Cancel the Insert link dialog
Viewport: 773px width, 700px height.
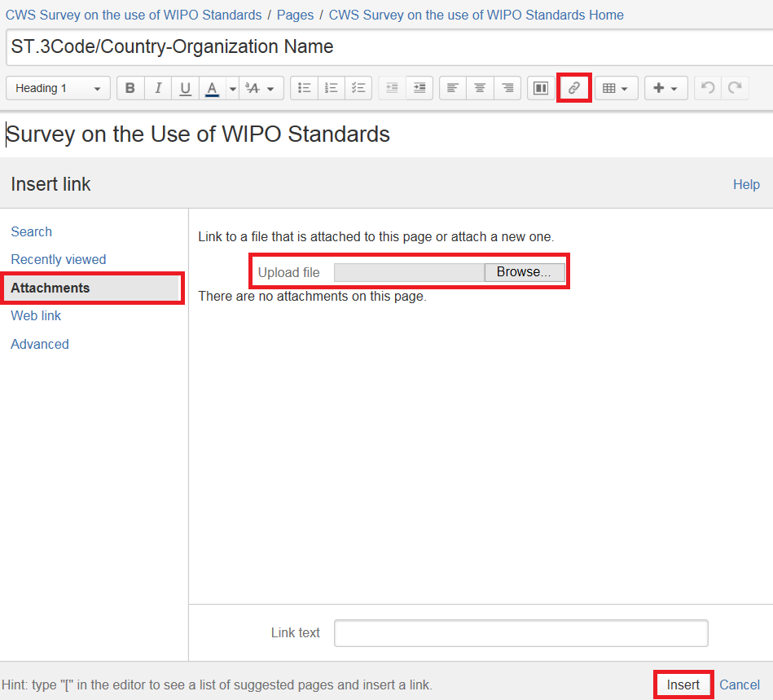pos(740,685)
